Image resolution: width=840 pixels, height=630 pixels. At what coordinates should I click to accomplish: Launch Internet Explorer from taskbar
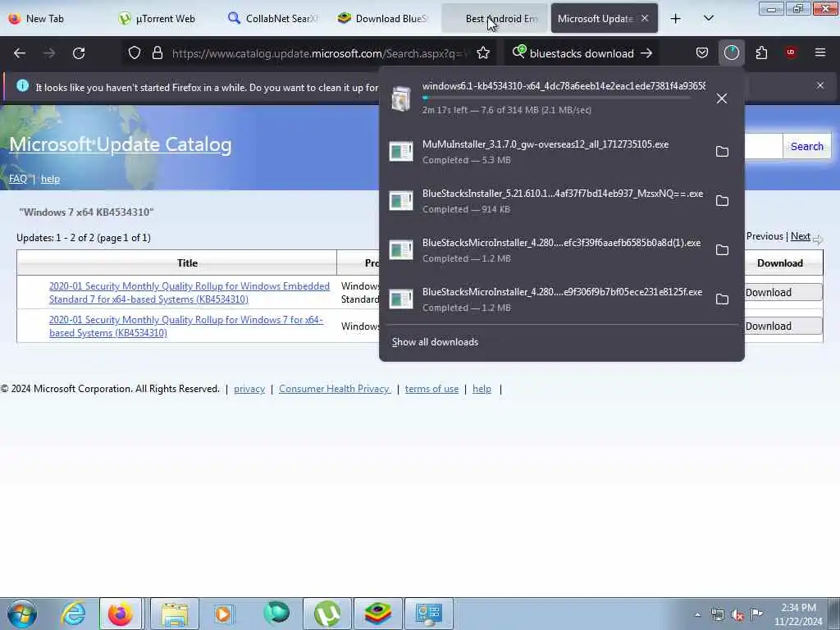click(x=73, y=614)
